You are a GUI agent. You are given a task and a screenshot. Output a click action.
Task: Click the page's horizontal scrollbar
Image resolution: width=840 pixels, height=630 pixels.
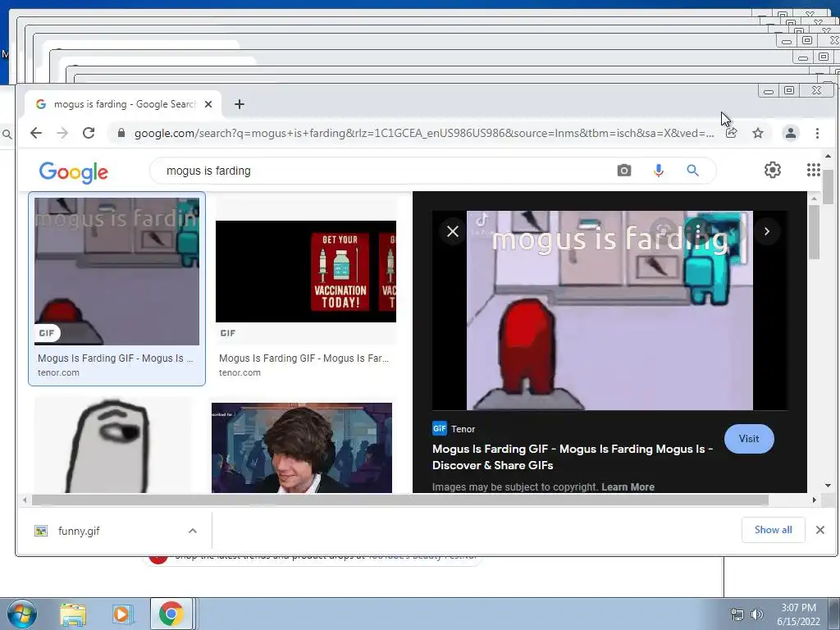click(x=400, y=500)
